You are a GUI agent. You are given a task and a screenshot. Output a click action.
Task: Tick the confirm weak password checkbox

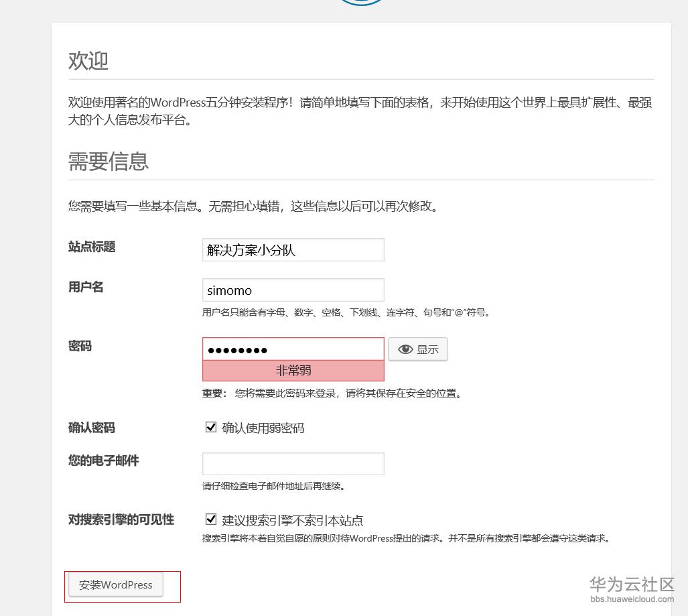[211, 427]
